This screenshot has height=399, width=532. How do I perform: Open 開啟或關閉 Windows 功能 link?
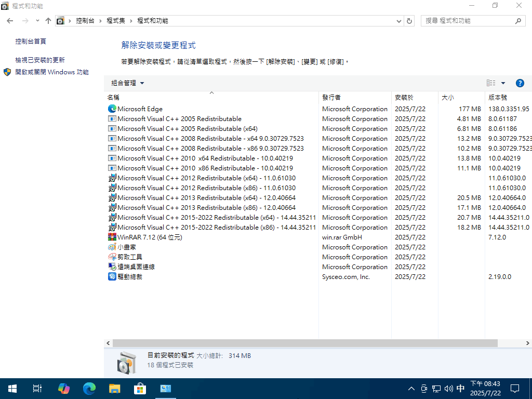pyautogui.click(x=52, y=72)
